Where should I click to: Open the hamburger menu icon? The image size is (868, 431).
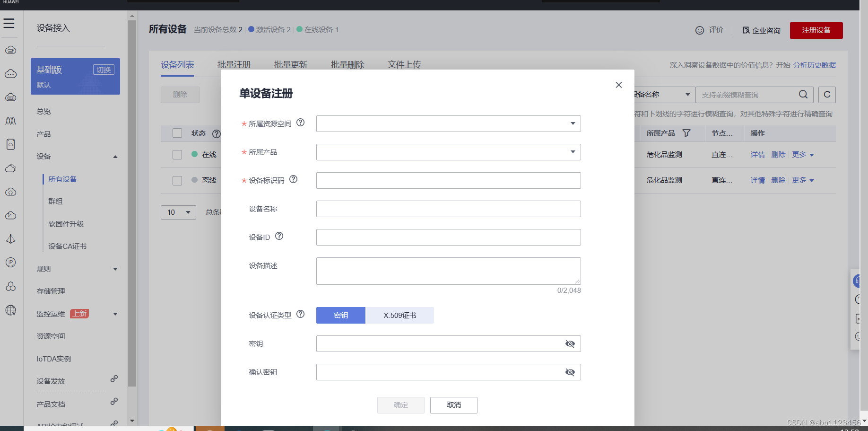click(x=9, y=23)
